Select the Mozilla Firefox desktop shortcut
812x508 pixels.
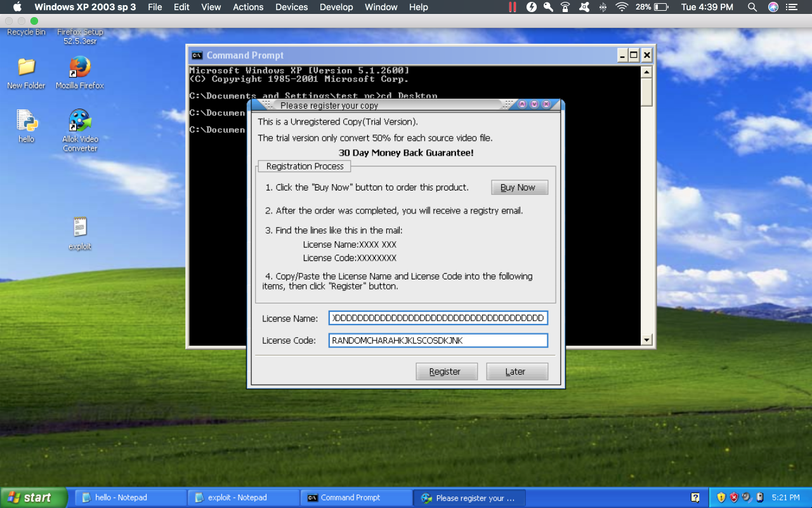(x=80, y=73)
